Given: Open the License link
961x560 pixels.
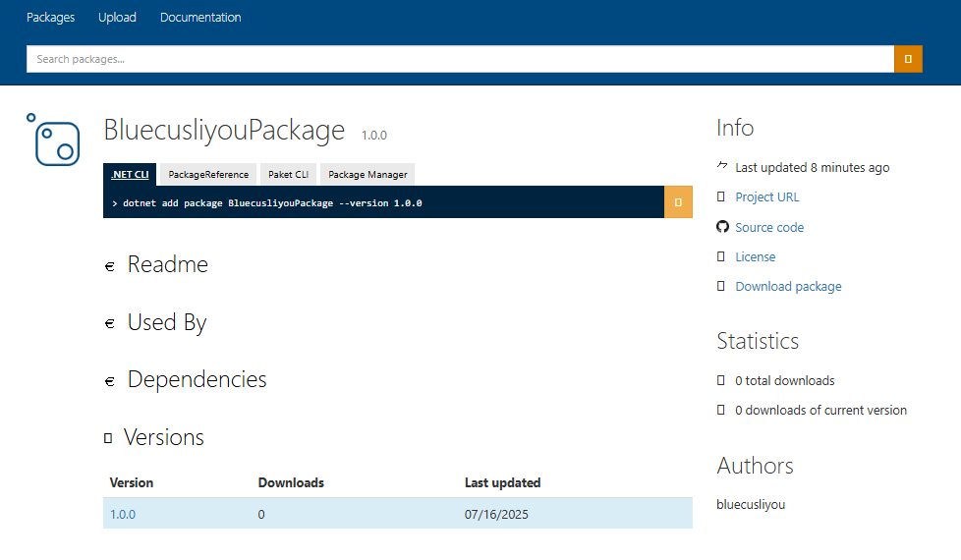Looking at the screenshot, I should (755, 256).
